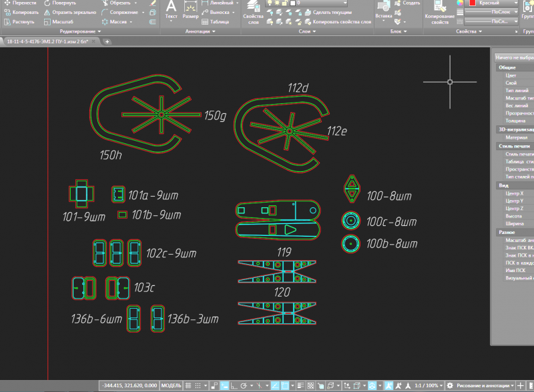Click the Текст (Text) annotation tool
Image resolution: width=534 pixels, height=392 pixels.
click(x=171, y=10)
